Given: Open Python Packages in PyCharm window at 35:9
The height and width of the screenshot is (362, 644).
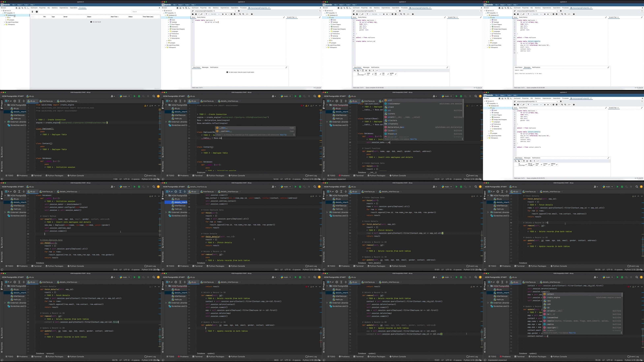Looking at the screenshot, I should (54, 266).
